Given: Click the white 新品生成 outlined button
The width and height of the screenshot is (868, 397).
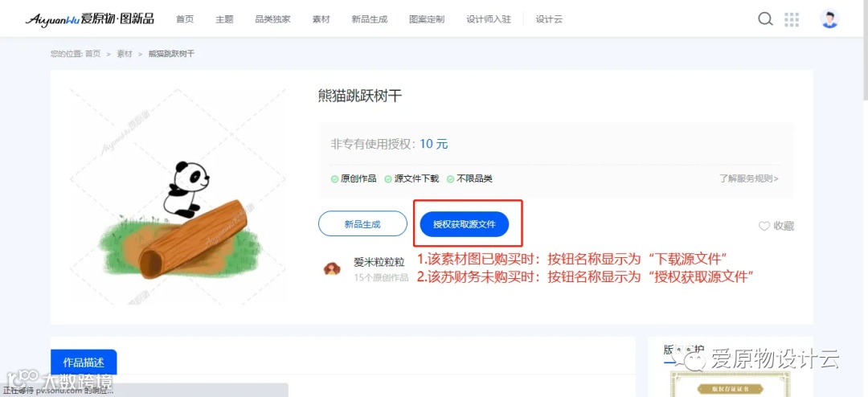Looking at the screenshot, I should coord(362,224).
